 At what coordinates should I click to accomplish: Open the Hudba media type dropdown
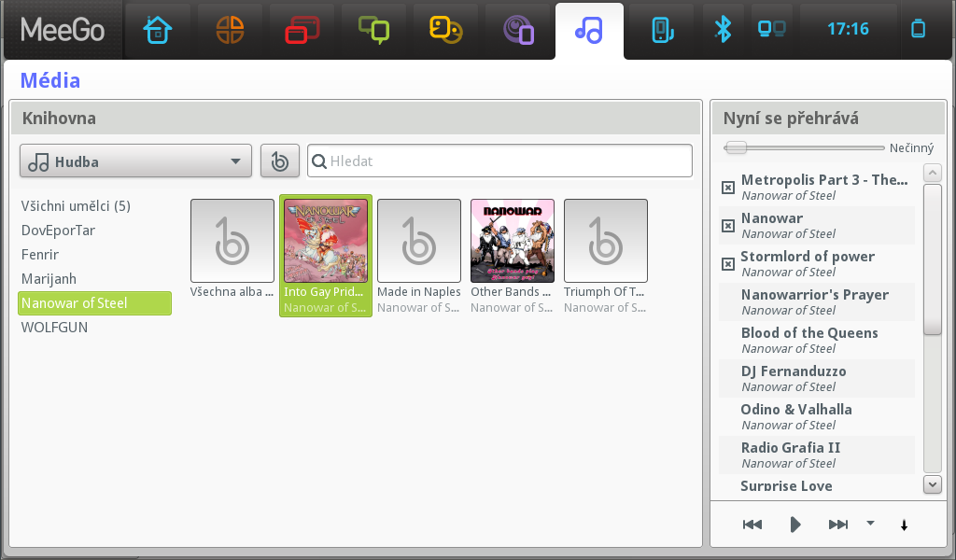click(x=135, y=161)
